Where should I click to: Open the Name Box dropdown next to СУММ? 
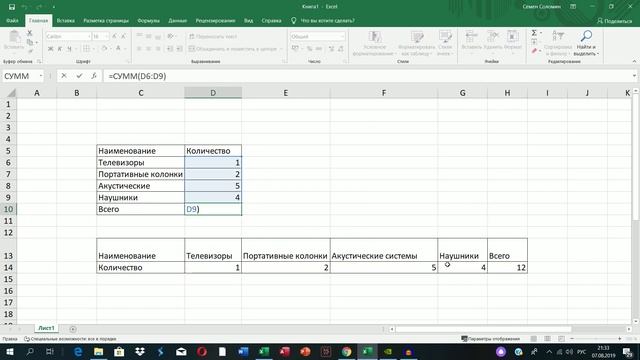tap(40, 76)
